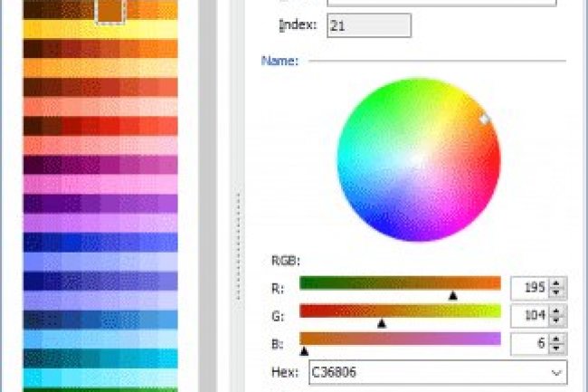Lower the B value using down arrow
This screenshot has width=588, height=392.
pos(557,349)
